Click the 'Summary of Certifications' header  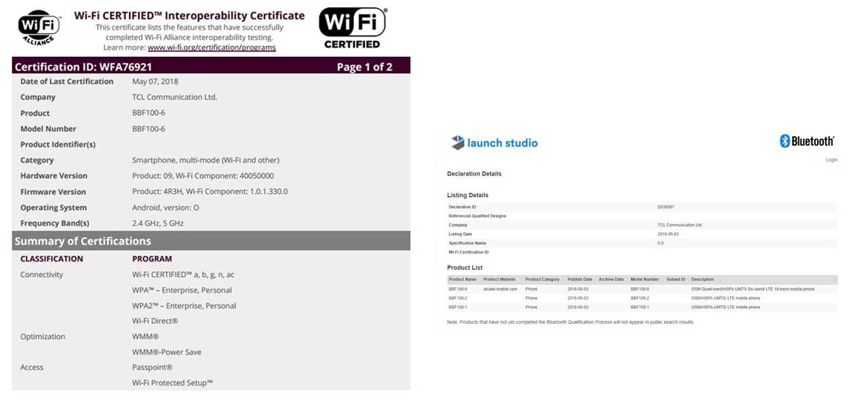point(83,241)
